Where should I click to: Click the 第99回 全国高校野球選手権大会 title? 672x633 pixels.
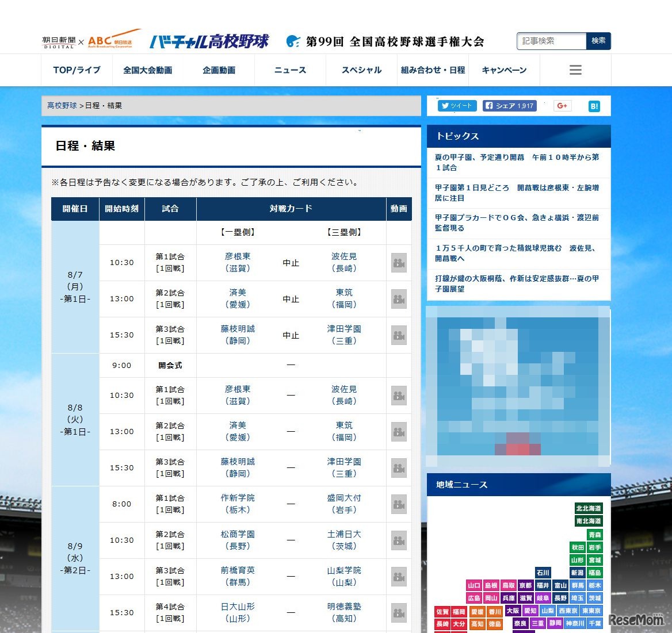(x=395, y=41)
